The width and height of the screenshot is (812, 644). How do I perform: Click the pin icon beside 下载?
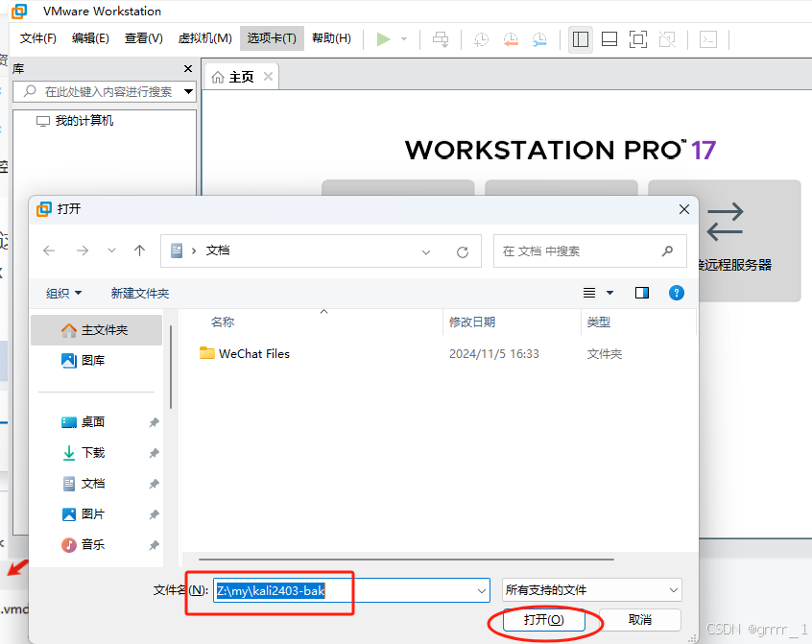point(154,453)
